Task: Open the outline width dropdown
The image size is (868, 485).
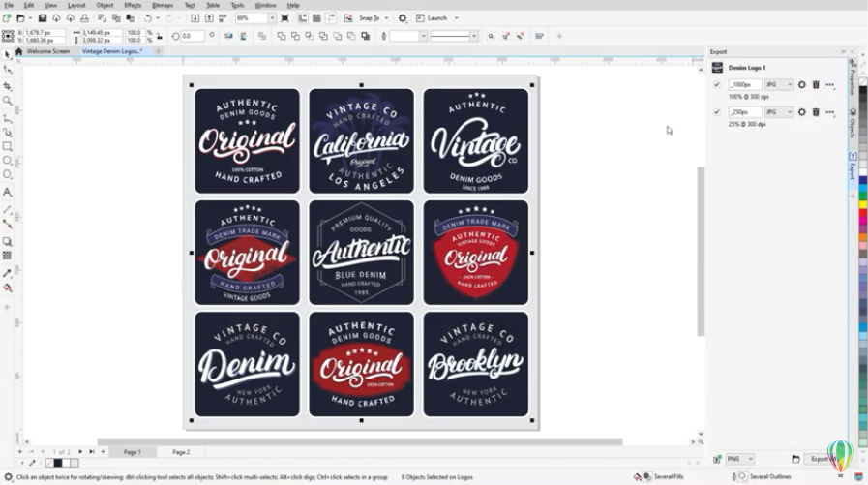Action: 424,36
